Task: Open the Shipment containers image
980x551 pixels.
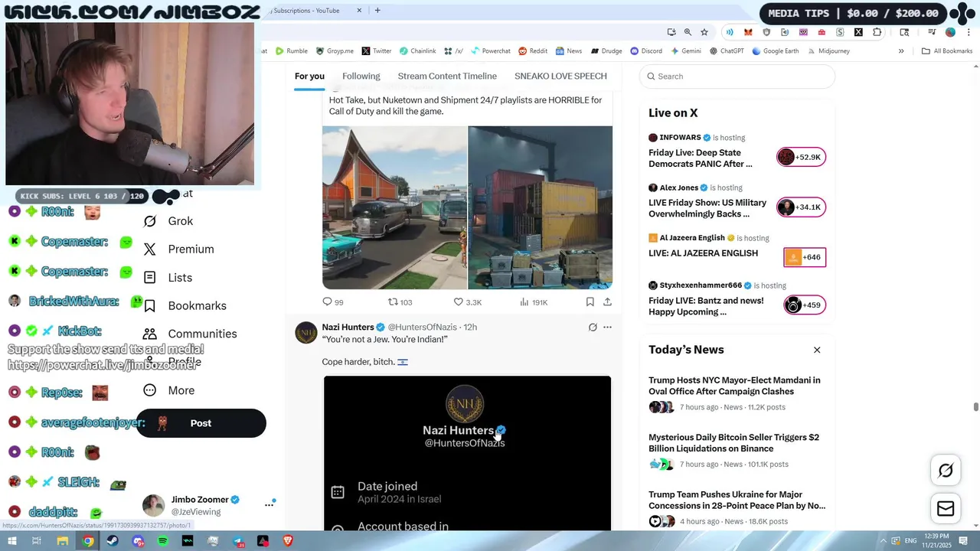Action: coord(541,207)
